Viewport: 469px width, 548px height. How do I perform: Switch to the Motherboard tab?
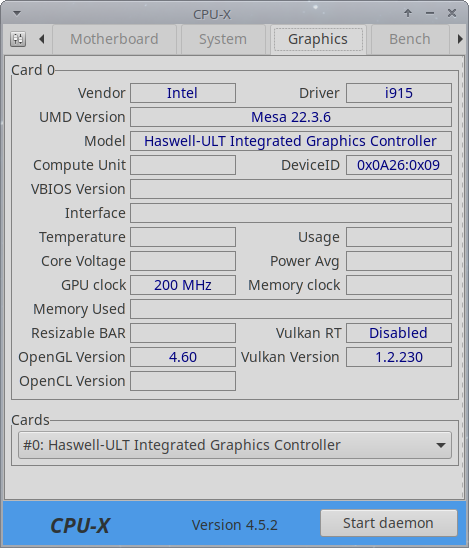point(114,39)
